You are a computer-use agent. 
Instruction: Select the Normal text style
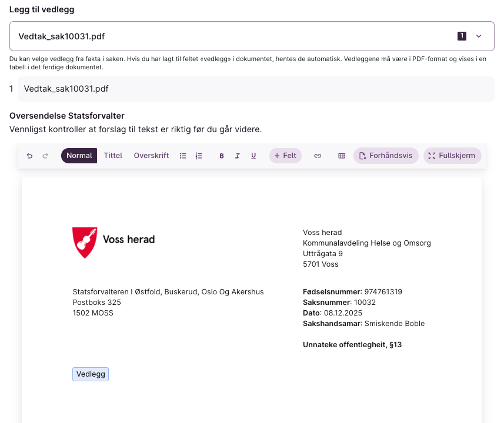pos(79,156)
